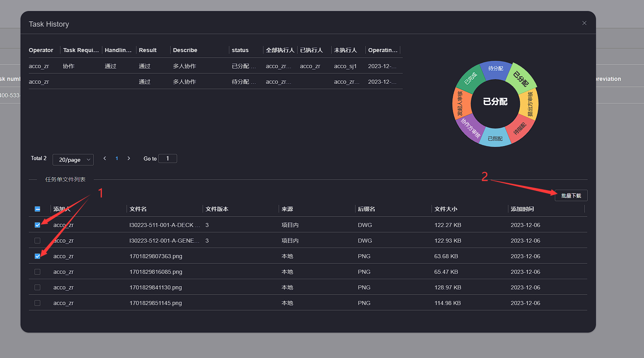Click file name 1701829816085.png

156,272
